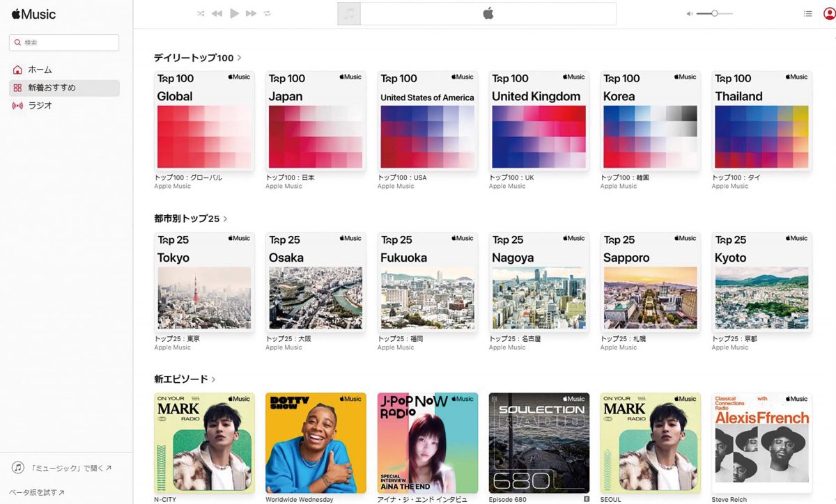Open the Top 25 Kyoto playlist

pos(762,282)
